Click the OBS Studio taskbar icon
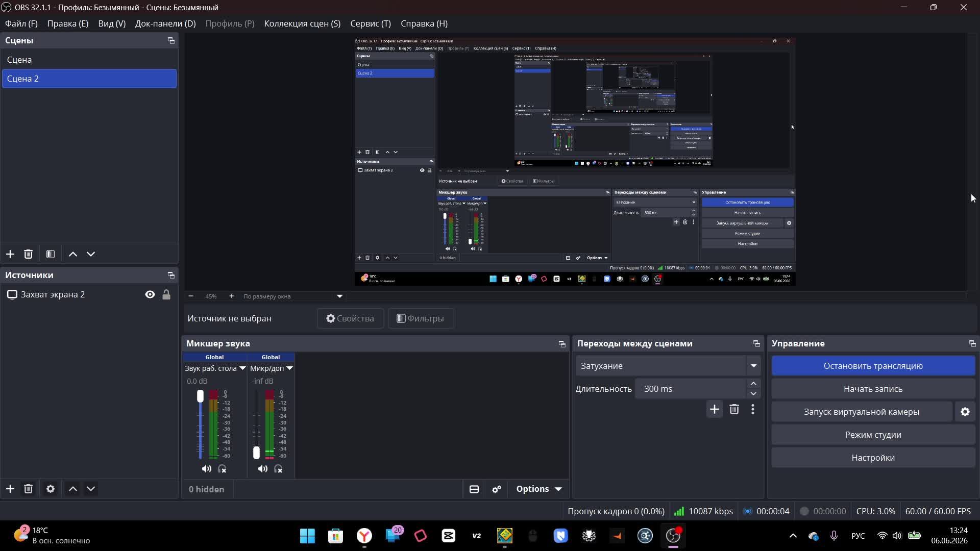 [x=673, y=536]
